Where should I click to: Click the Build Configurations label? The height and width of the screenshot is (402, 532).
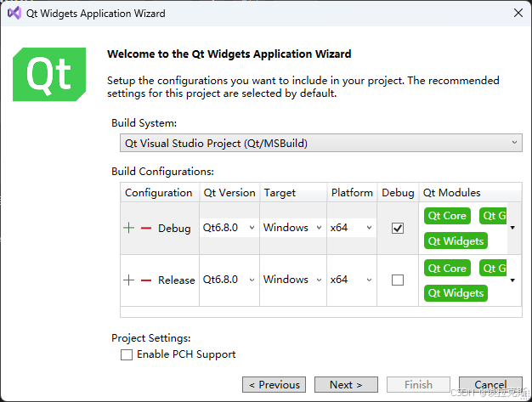[162, 172]
